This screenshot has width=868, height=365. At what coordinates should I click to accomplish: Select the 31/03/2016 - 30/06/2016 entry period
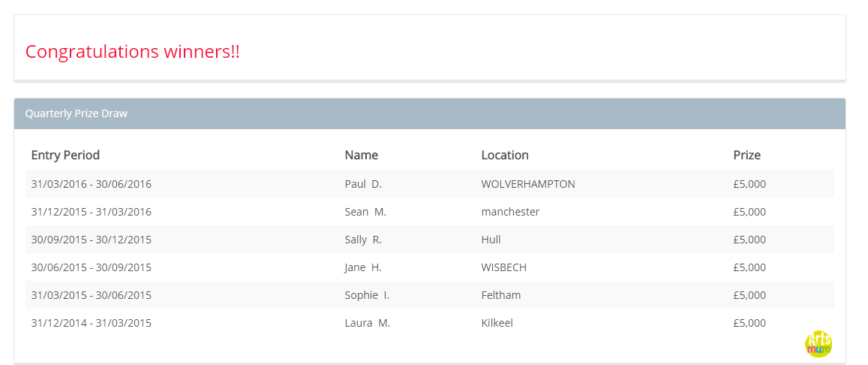pyautogui.click(x=92, y=184)
